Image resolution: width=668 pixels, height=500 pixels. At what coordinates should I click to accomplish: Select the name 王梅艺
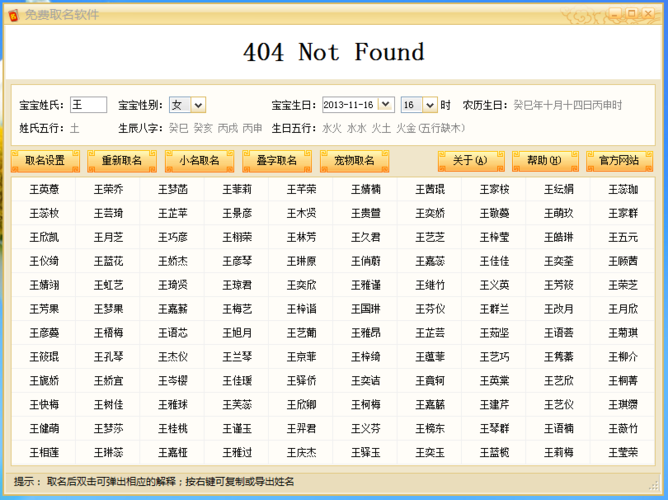[x=237, y=309]
